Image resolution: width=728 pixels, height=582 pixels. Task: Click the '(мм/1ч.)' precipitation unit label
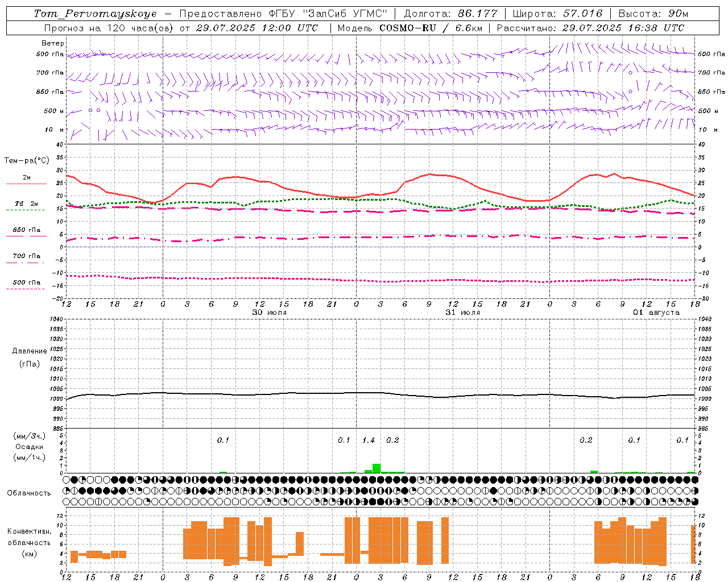[30, 458]
